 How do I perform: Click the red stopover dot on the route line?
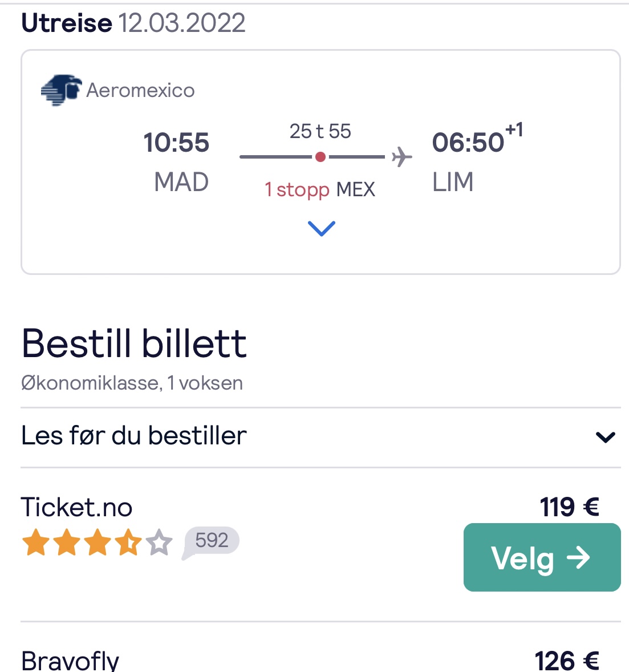(320, 157)
